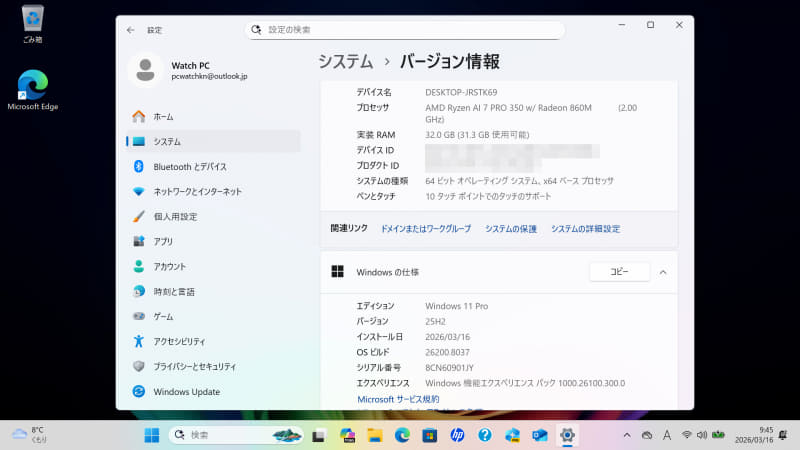The image size is (800, 450).
Task: Toggle the IME input mode A indicator
Action: click(667, 435)
